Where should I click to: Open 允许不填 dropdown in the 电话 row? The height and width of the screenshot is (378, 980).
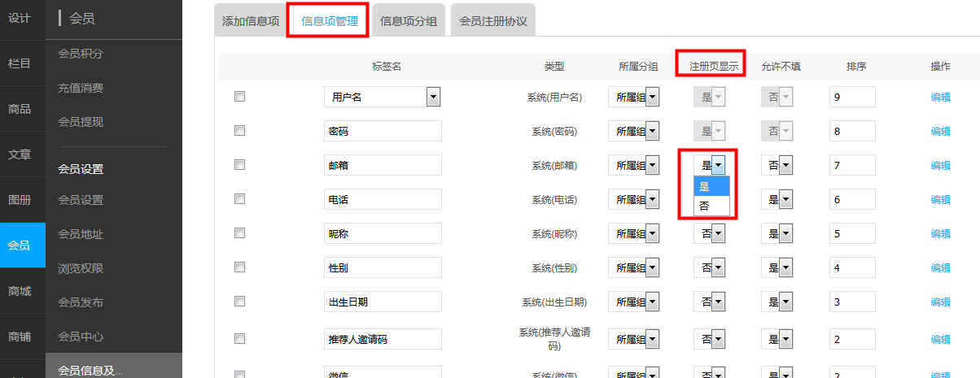(x=777, y=199)
